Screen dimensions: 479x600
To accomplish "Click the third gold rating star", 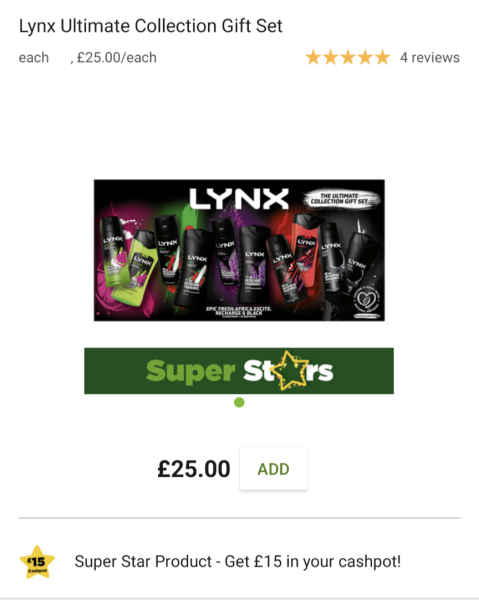I will pyautogui.click(x=348, y=58).
